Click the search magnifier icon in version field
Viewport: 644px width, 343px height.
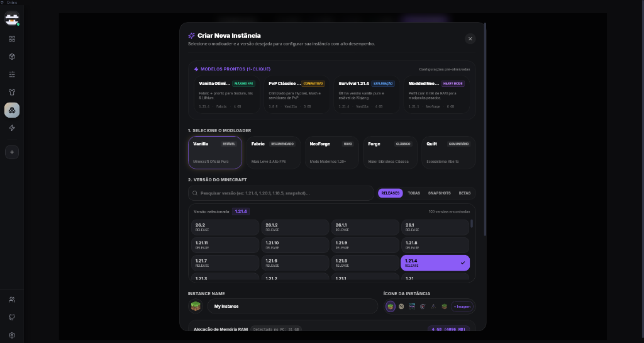tap(195, 193)
